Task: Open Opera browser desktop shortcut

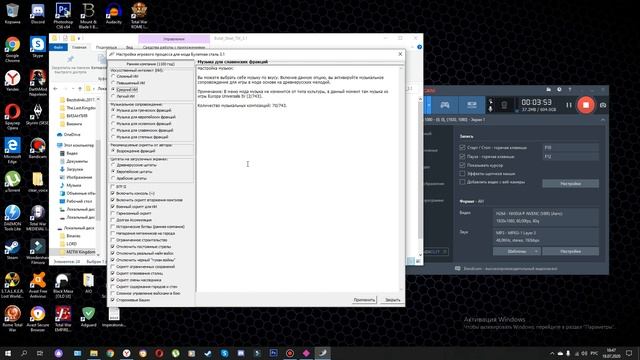Action: click(x=12, y=117)
